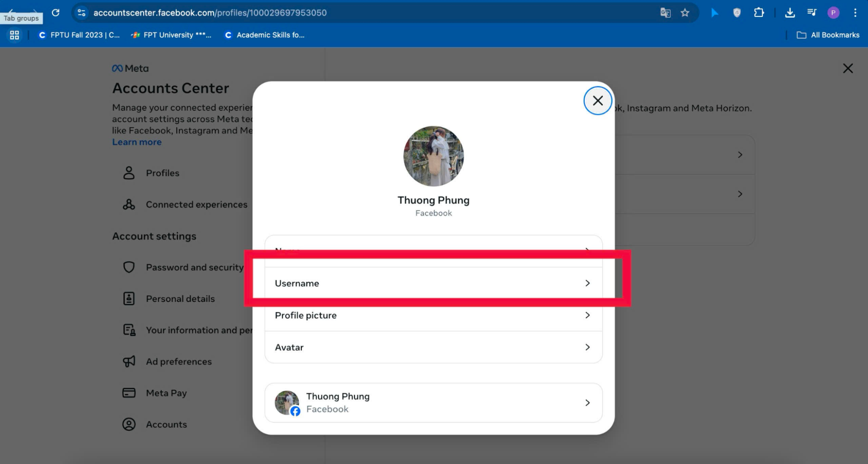Reload the page with the refresh icon

click(x=56, y=13)
